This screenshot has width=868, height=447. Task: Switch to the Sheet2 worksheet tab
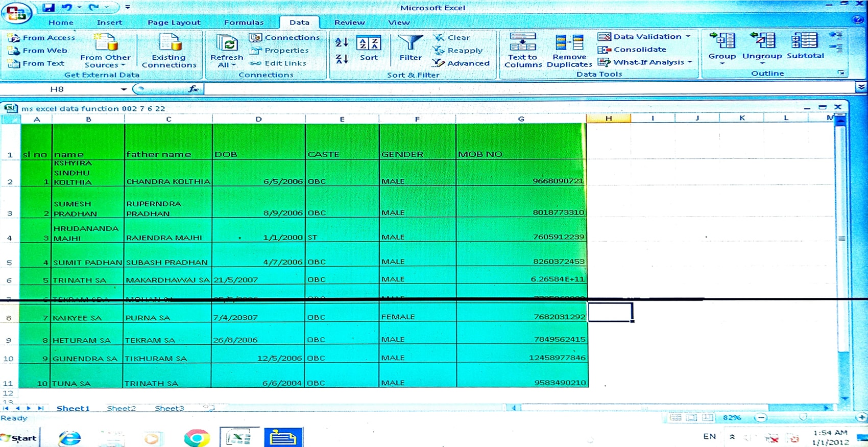coord(121,408)
